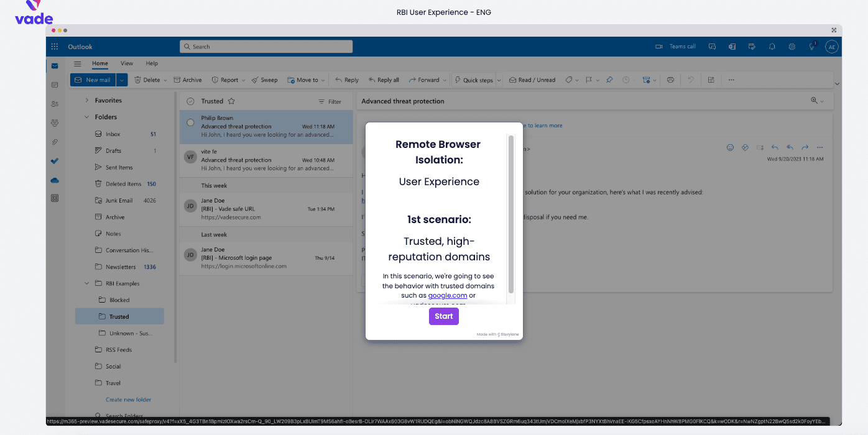Open the chat bubble icon in header
868x435 pixels.
(x=713, y=47)
